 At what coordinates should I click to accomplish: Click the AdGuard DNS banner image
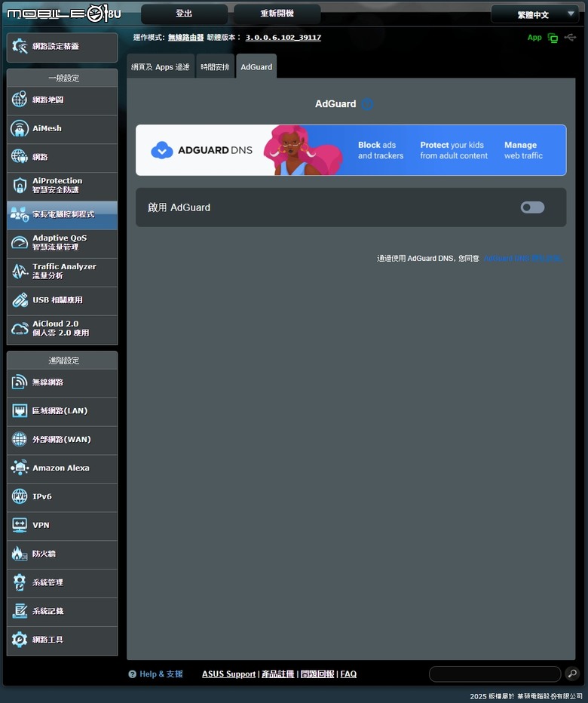[x=351, y=150]
